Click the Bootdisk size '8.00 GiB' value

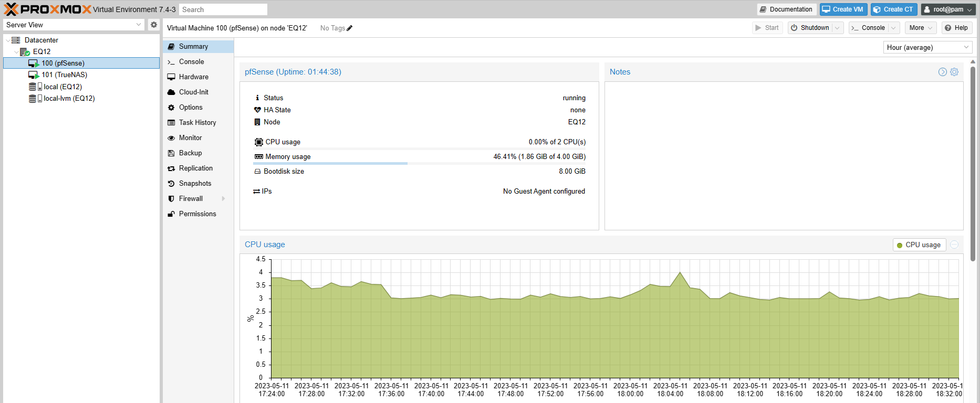(572, 172)
